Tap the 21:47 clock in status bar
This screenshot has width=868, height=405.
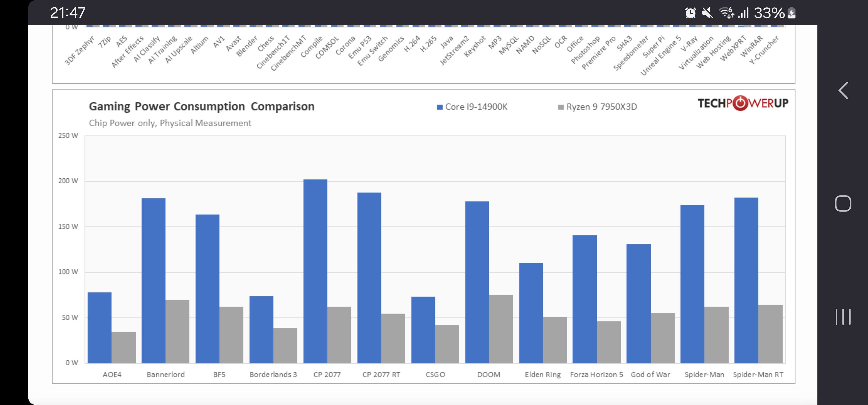click(68, 13)
